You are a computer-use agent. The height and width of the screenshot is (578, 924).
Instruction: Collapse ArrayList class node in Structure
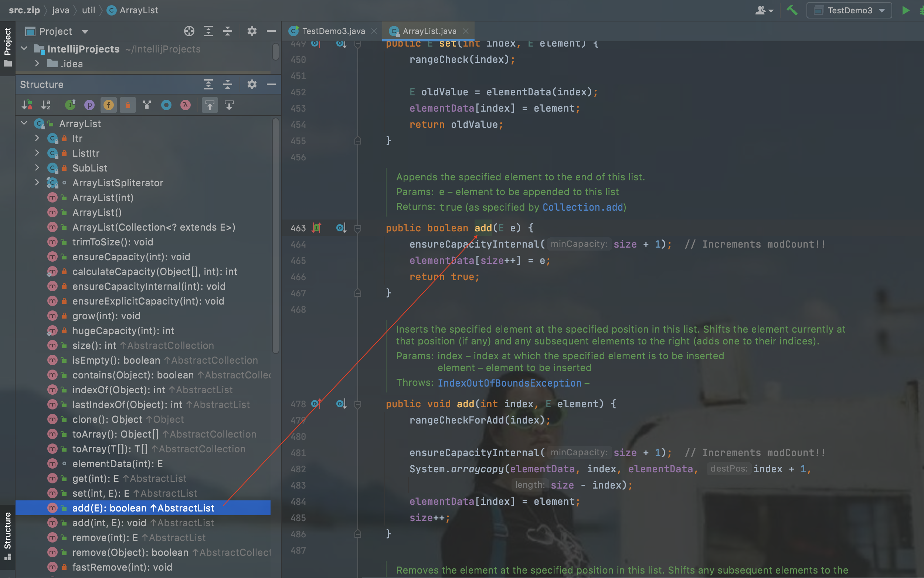point(24,123)
